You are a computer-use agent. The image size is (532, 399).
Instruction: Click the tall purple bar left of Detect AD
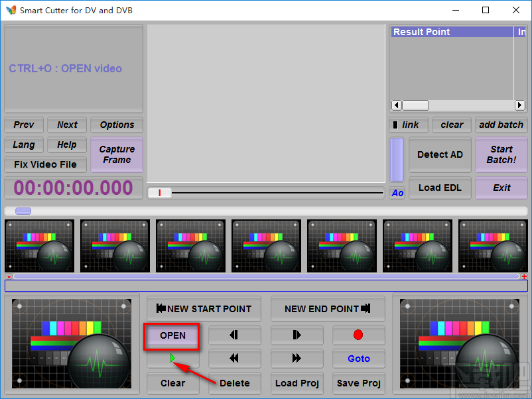coord(397,160)
